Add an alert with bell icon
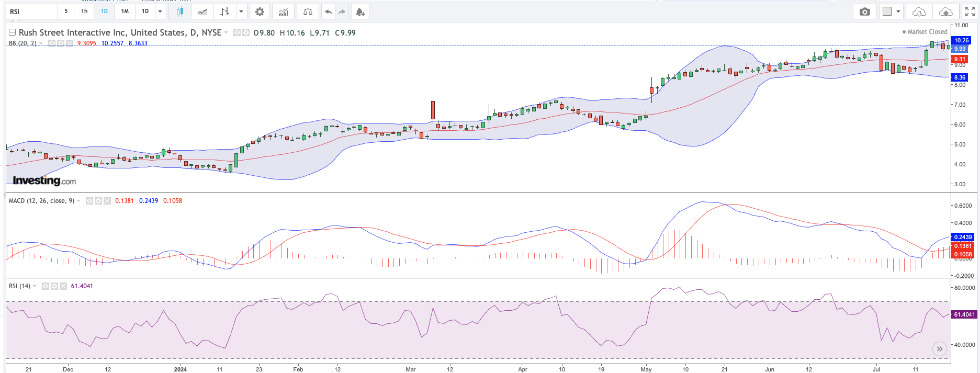980x373 pixels. pyautogui.click(x=360, y=12)
